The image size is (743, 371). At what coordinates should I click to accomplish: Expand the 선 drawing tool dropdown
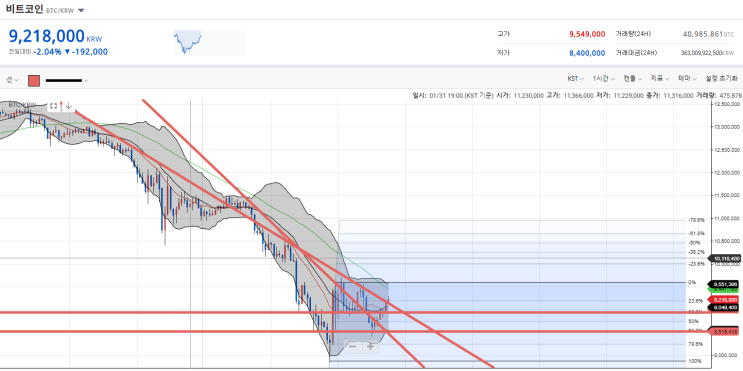click(x=12, y=80)
